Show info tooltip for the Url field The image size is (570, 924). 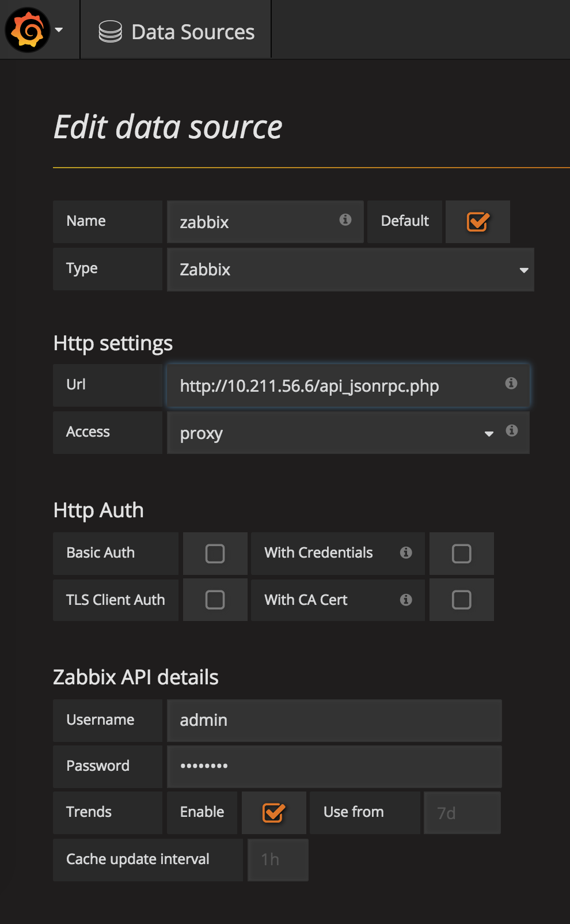(511, 383)
